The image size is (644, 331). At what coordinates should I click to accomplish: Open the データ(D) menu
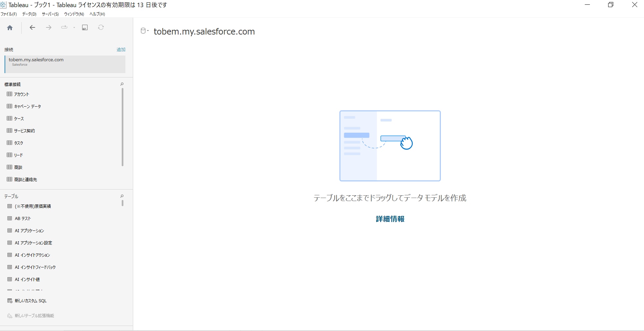coord(29,14)
